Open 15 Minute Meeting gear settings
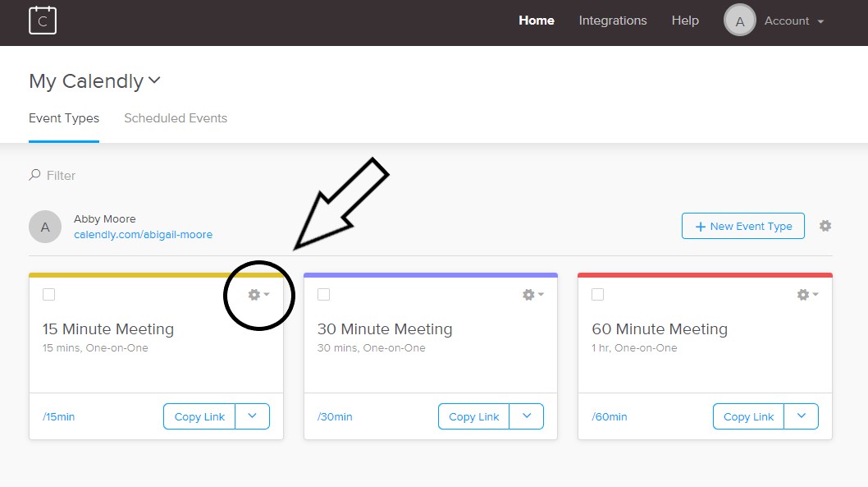 point(258,295)
